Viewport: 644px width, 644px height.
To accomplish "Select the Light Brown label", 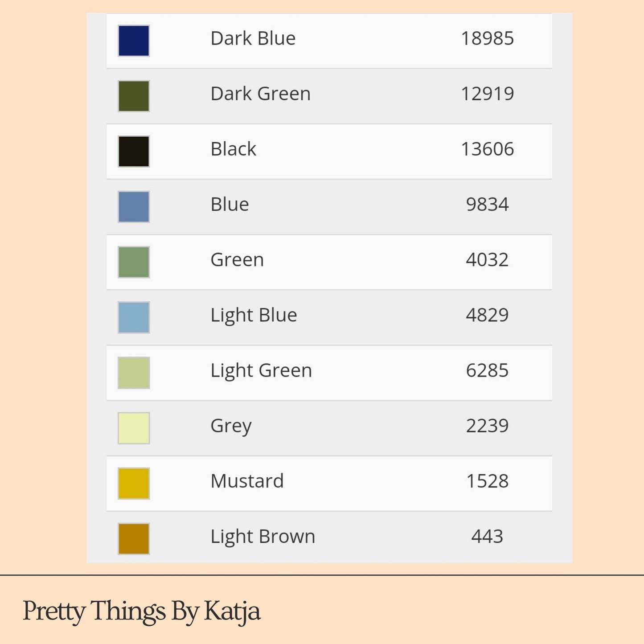I will (x=263, y=537).
